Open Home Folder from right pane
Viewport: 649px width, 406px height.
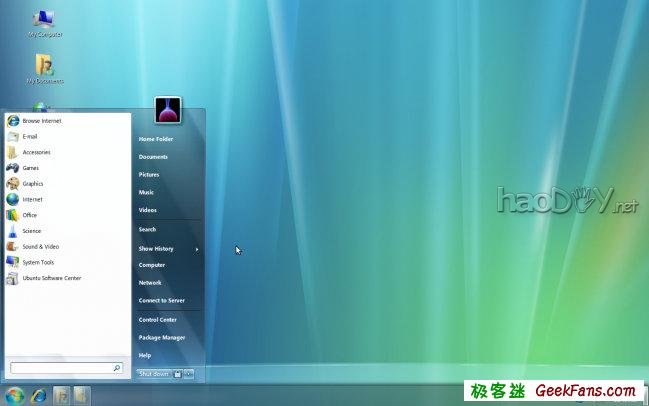click(x=156, y=139)
